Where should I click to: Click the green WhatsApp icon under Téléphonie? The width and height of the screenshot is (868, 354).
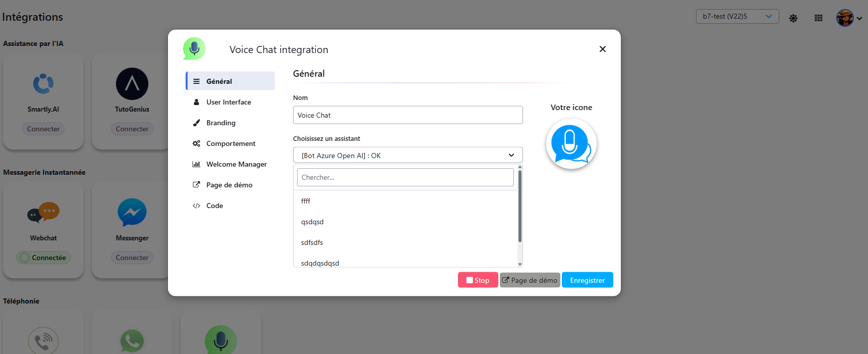132,341
